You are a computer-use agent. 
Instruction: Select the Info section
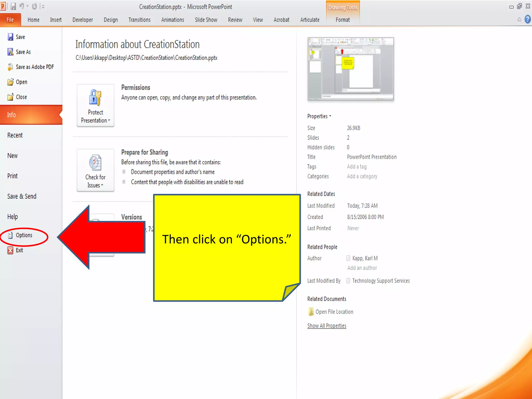click(31, 115)
